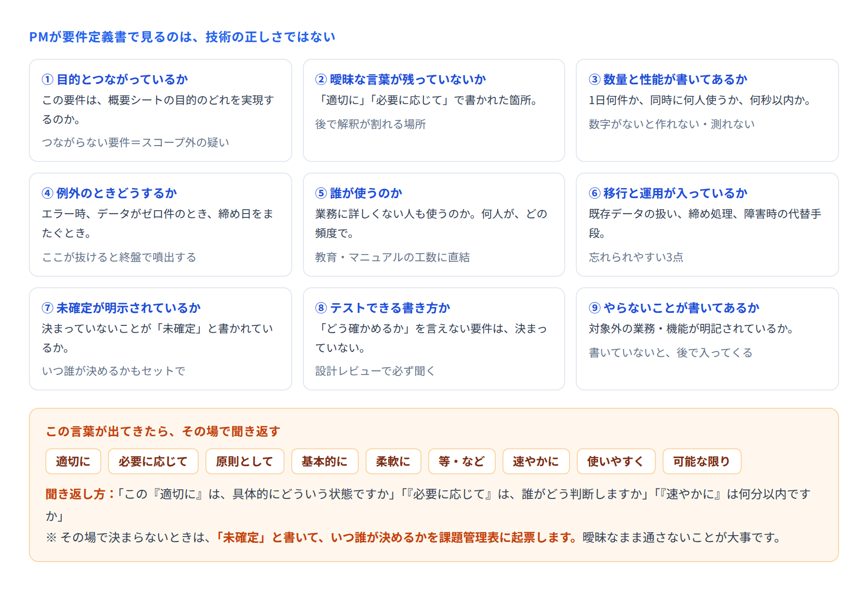The height and width of the screenshot is (591, 868).
Task: Click heading ① 目的とつながっているか
Action: tap(115, 79)
